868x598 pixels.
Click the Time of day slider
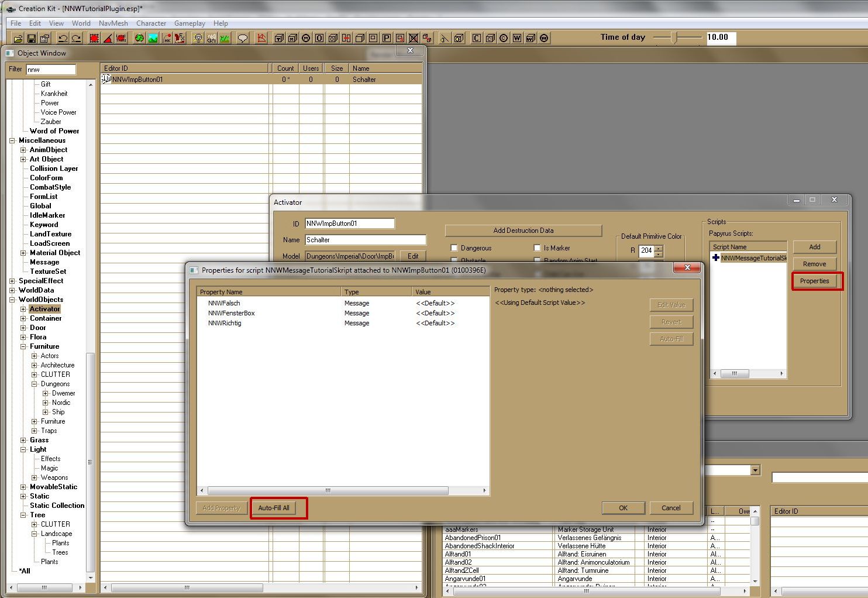coord(677,37)
